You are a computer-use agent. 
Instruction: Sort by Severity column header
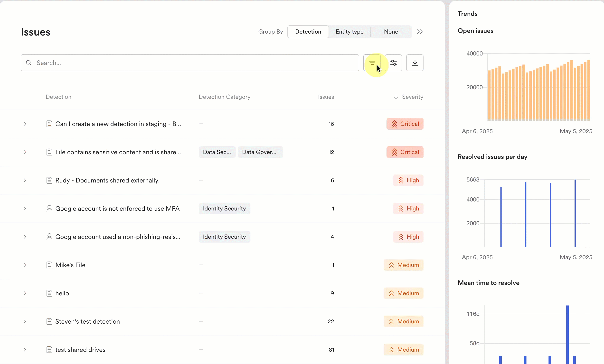click(413, 97)
